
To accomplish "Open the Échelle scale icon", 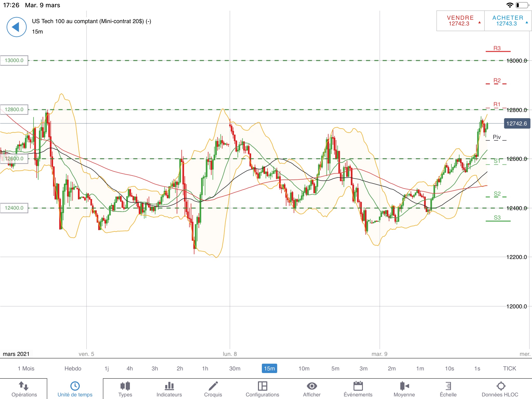I will coord(448,386).
